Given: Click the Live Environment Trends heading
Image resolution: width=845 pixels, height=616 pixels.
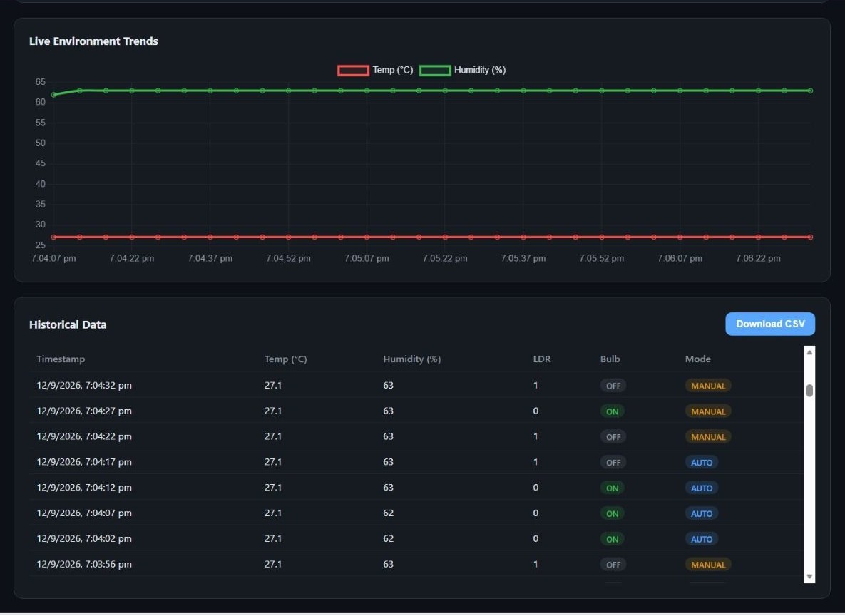Looking at the screenshot, I should tap(93, 41).
